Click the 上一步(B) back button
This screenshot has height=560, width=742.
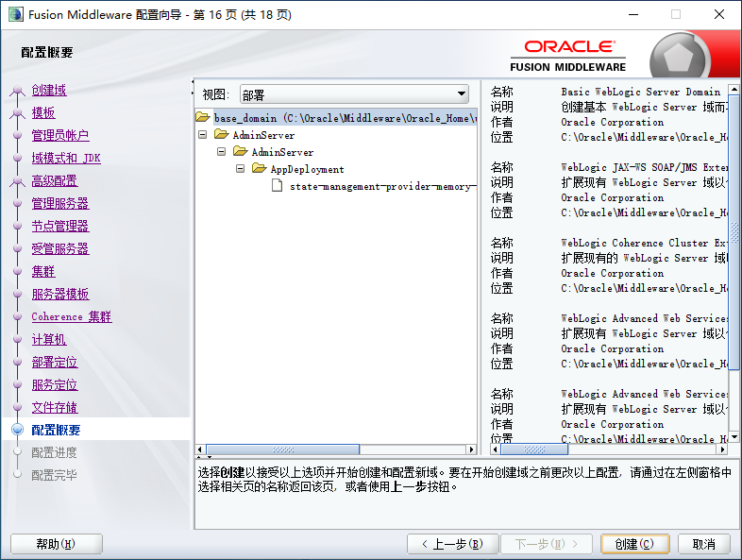click(452, 544)
